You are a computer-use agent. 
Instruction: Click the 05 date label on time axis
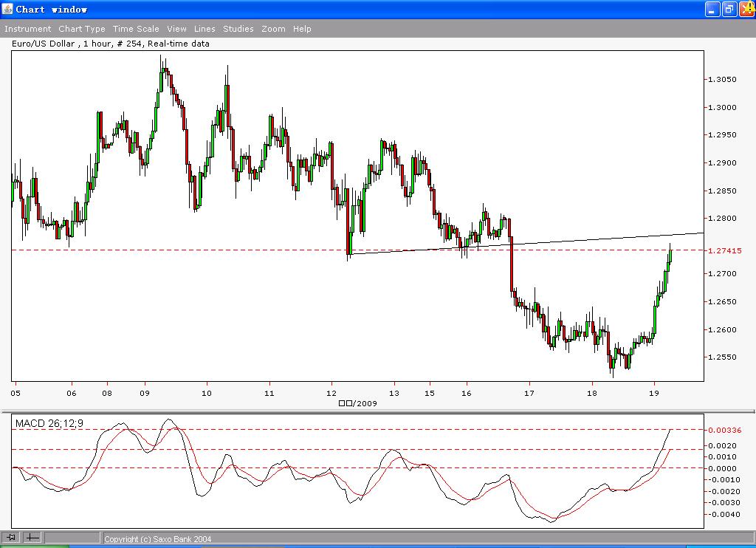click(16, 393)
